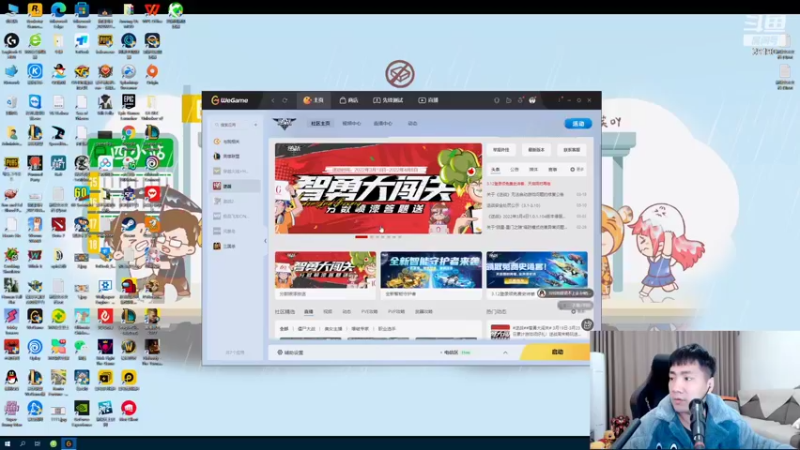Click the round floating icon at window's right edge
Image resolution: width=800 pixels, height=450 pixels.
(x=587, y=324)
